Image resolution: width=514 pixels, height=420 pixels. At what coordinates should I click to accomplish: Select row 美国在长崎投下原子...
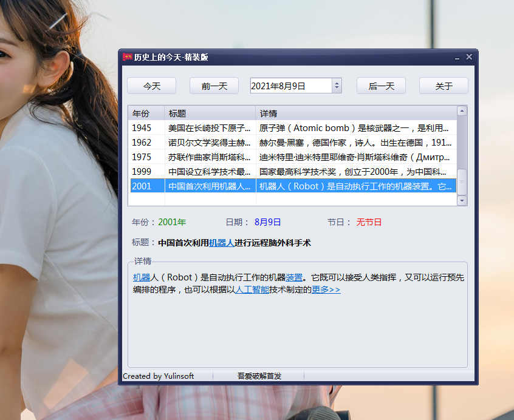tap(210, 128)
